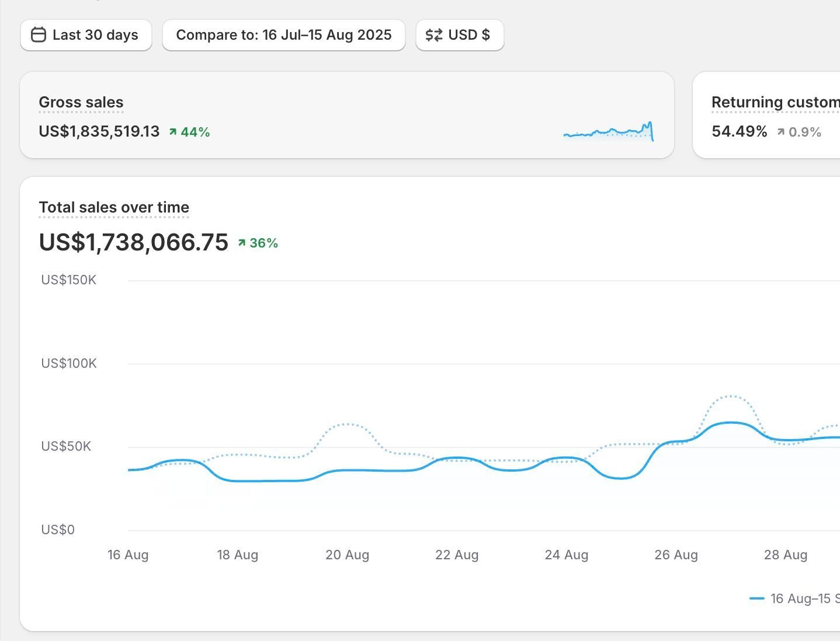Click the US$100K y-axis label
840x641 pixels.
click(69, 363)
